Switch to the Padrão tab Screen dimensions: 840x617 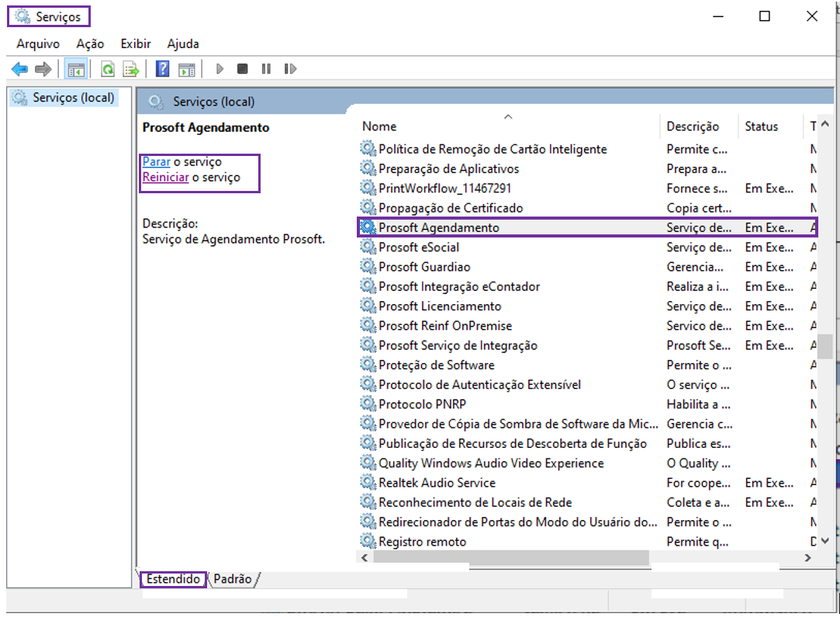(x=233, y=579)
